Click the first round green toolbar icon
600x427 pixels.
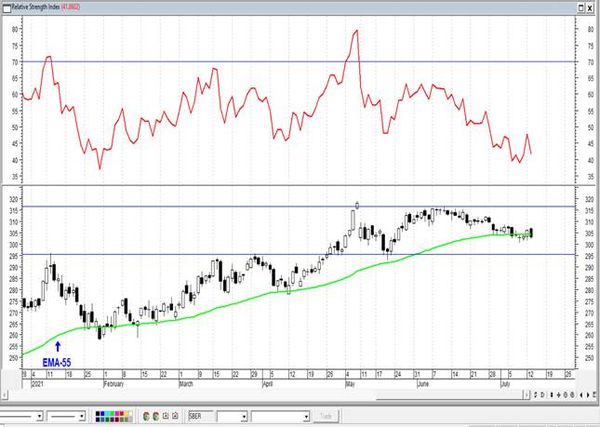tap(146, 416)
